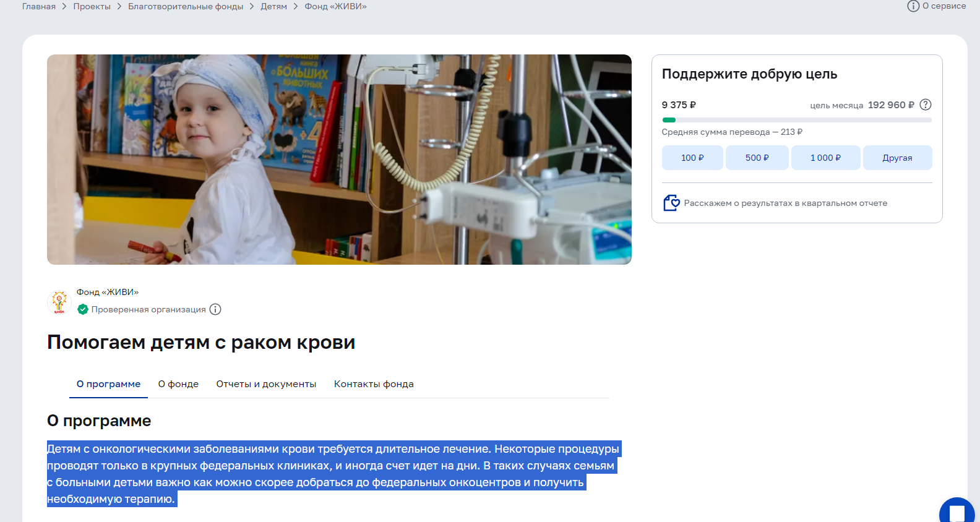Click the Фонд ЖИВИ logo avatar
The image size is (980, 522).
coord(59,301)
